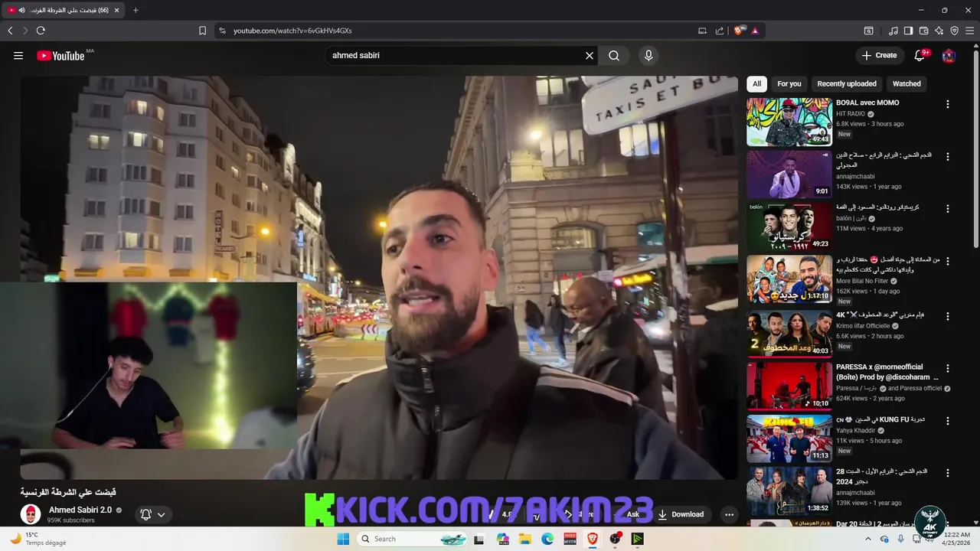Show hidden system tray icons

869,539
